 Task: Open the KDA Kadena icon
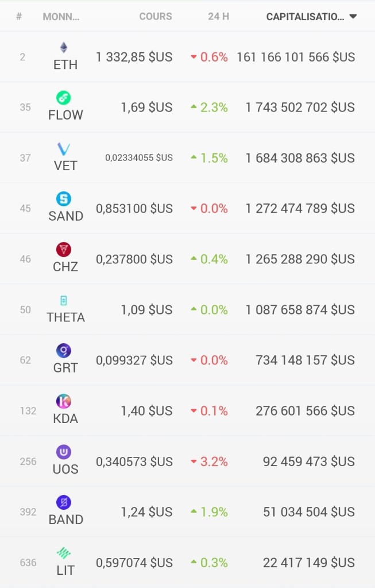coord(64,401)
